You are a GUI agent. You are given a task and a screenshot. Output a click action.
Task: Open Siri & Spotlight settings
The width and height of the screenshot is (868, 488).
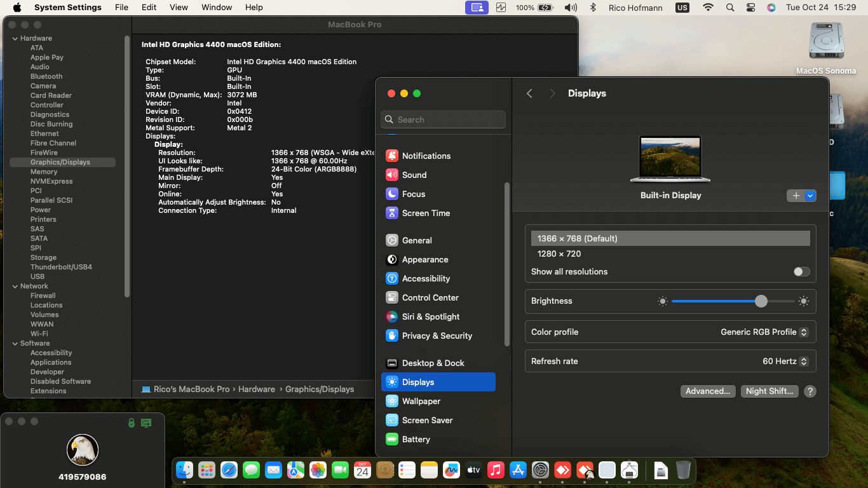click(x=430, y=316)
